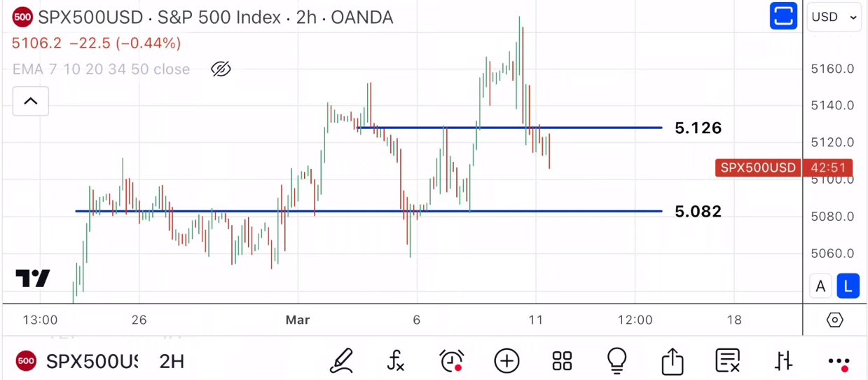
Task: Open the indicators fx menu
Action: click(396, 360)
